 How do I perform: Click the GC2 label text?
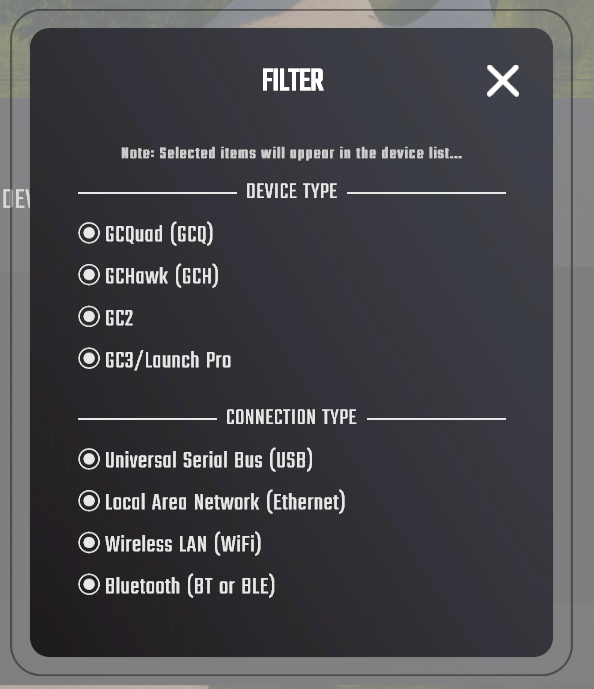(119, 318)
